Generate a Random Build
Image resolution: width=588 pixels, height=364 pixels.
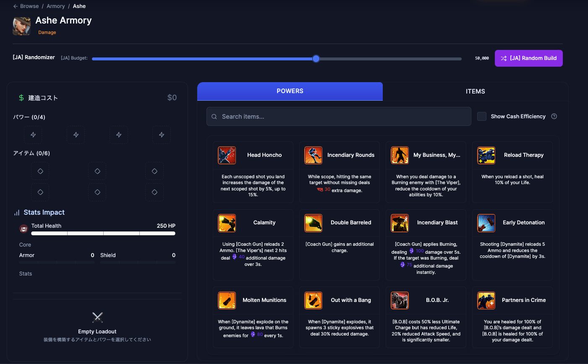click(x=528, y=58)
